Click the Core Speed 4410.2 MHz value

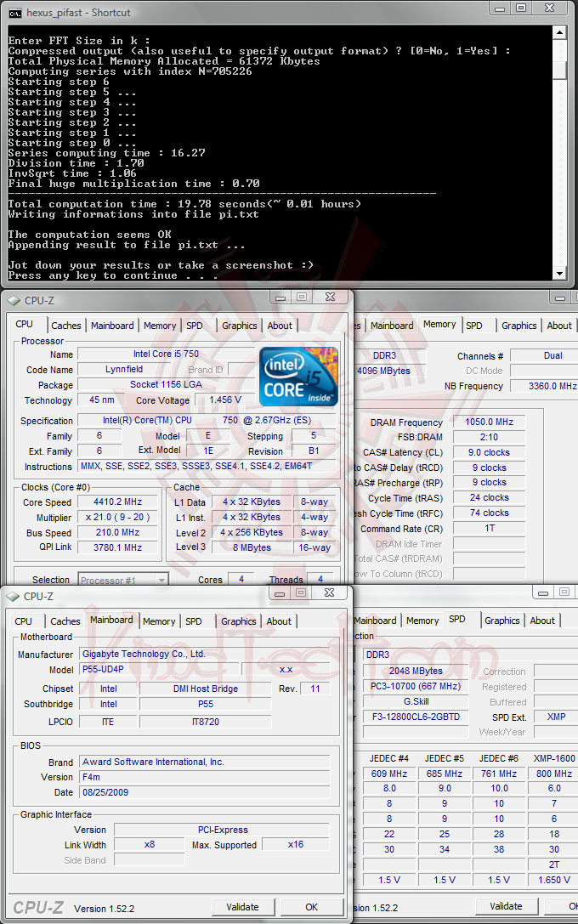click(118, 502)
